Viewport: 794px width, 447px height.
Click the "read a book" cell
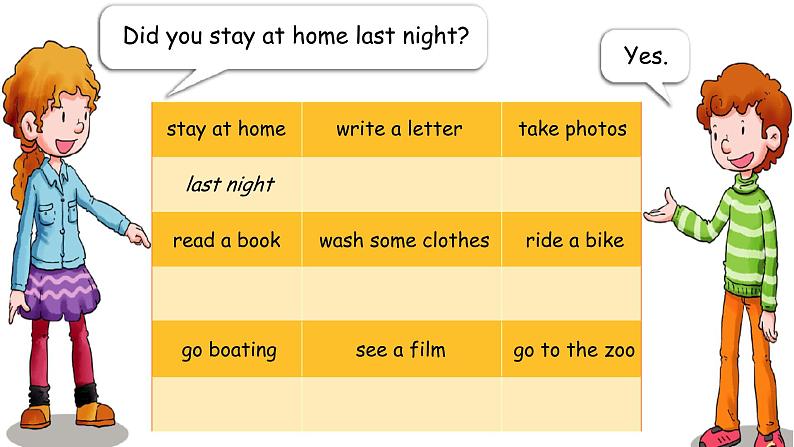click(226, 240)
